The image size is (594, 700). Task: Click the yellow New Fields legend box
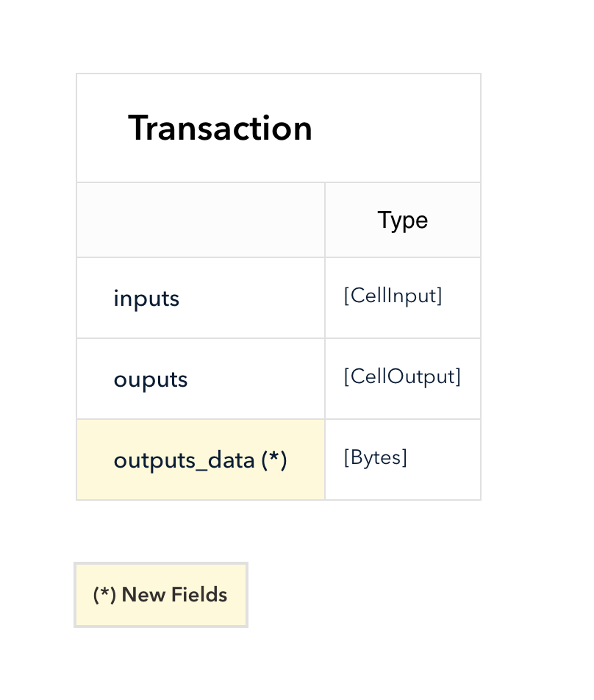(160, 595)
